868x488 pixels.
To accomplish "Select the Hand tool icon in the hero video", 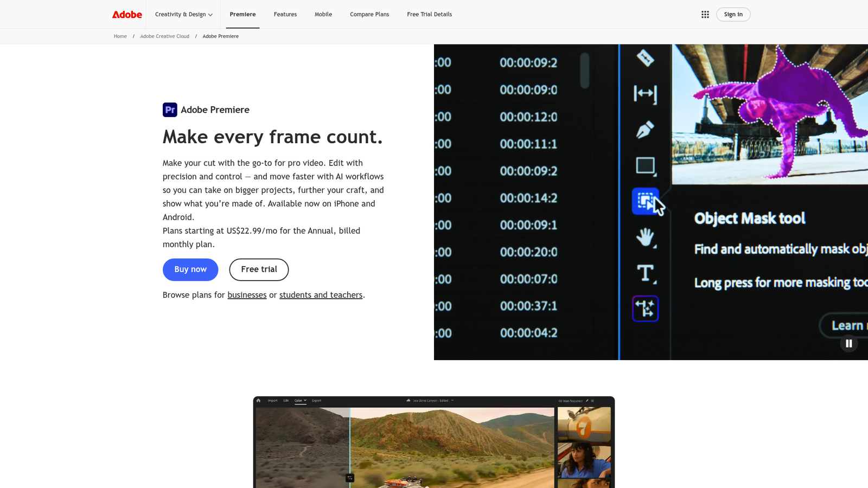I will pos(646,237).
